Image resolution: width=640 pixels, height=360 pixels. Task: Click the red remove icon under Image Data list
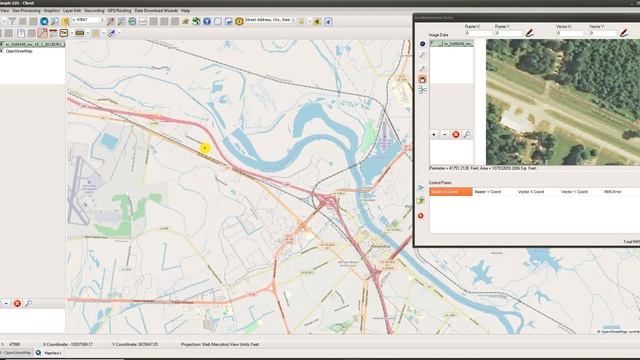(x=456, y=134)
